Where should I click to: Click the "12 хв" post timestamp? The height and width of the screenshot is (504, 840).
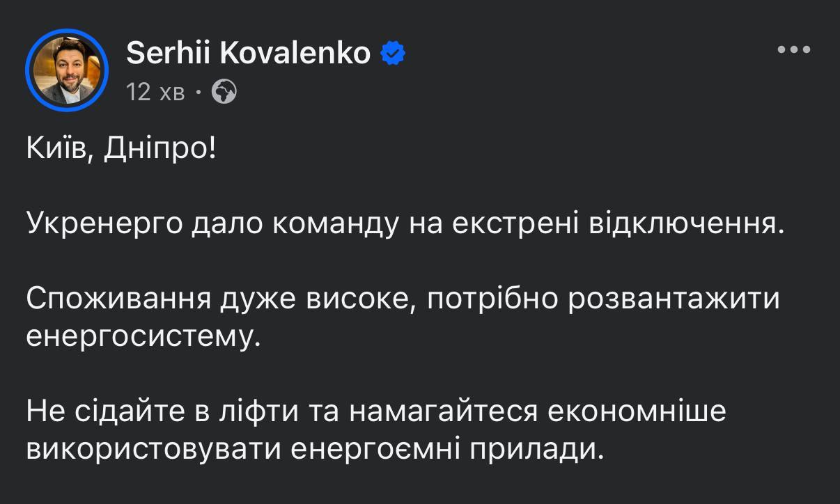point(155,92)
